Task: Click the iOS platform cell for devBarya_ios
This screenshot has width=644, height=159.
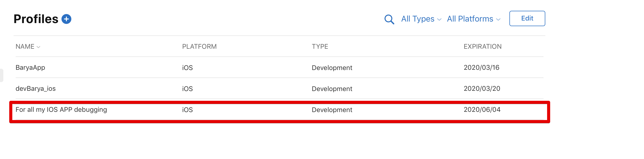Action: 187,89
